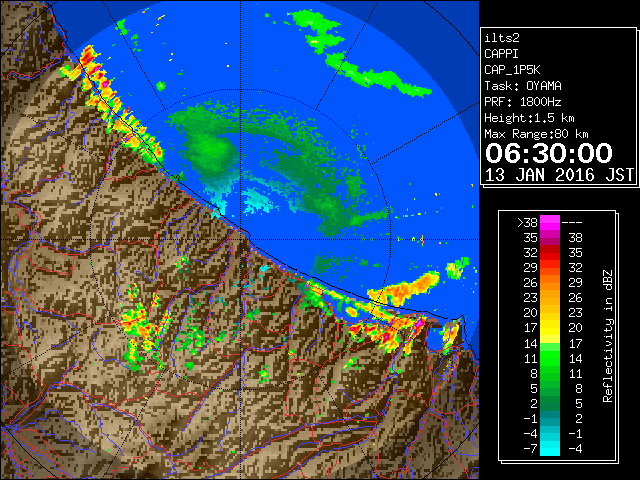Click the 'Task: OYAMA' line
Viewport: 640px width, 480px height.
pyautogui.click(x=523, y=86)
